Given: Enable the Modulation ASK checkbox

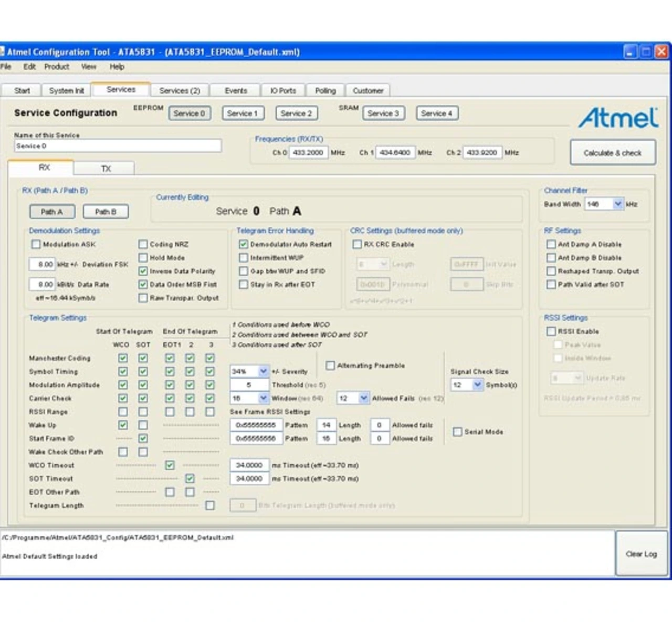Looking at the screenshot, I should (x=36, y=244).
